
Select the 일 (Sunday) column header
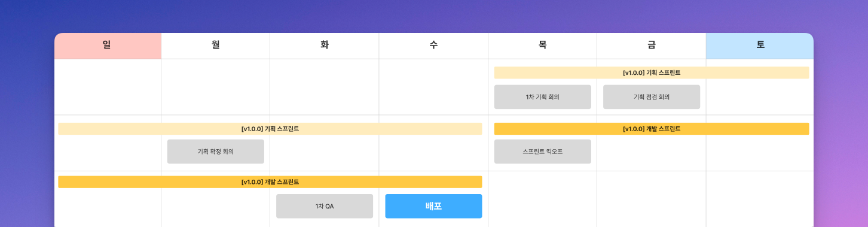coord(108,46)
